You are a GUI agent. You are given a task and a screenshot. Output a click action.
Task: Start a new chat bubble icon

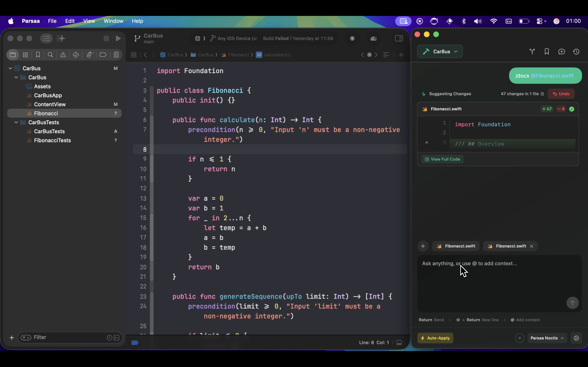561,52
